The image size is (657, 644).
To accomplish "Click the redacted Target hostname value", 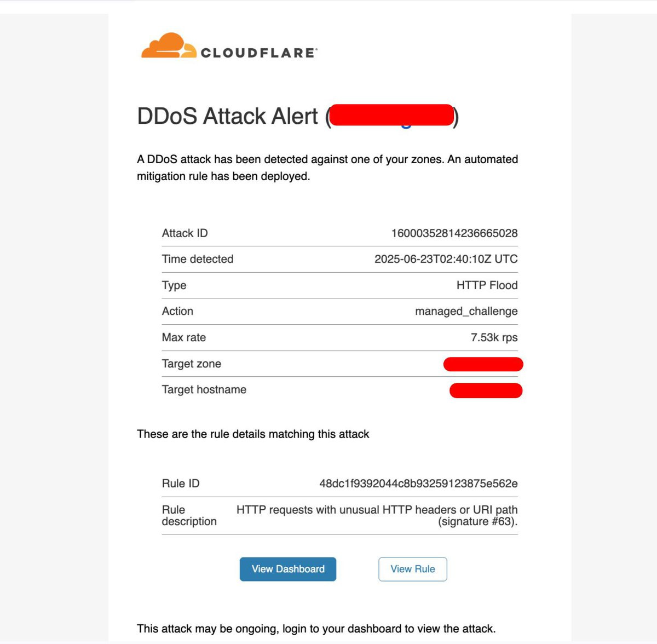I will pyautogui.click(x=486, y=390).
